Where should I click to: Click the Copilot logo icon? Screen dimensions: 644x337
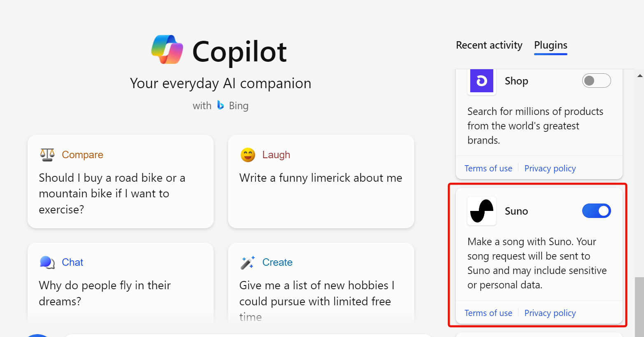point(166,50)
